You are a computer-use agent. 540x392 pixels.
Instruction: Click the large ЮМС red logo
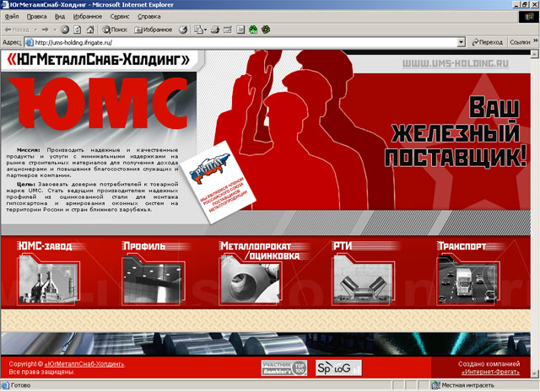(100, 102)
